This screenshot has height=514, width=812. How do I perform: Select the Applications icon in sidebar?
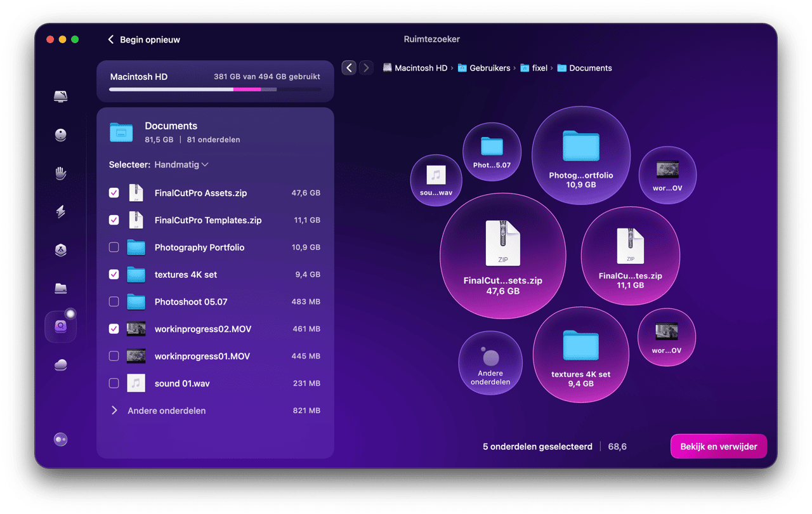click(61, 250)
